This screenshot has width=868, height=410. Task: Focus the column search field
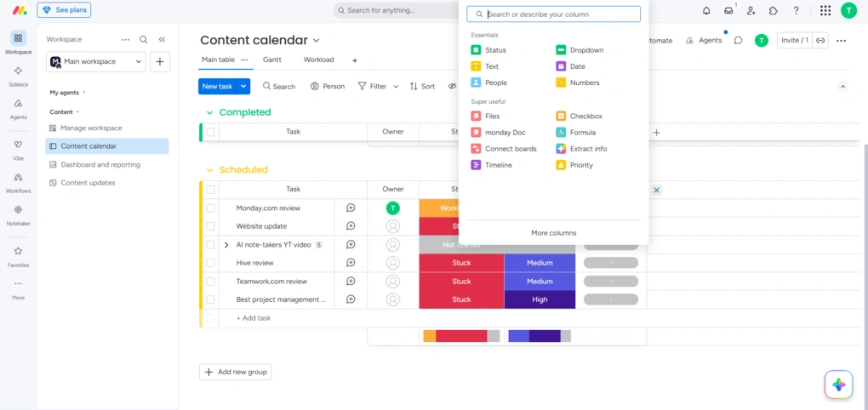point(554,14)
